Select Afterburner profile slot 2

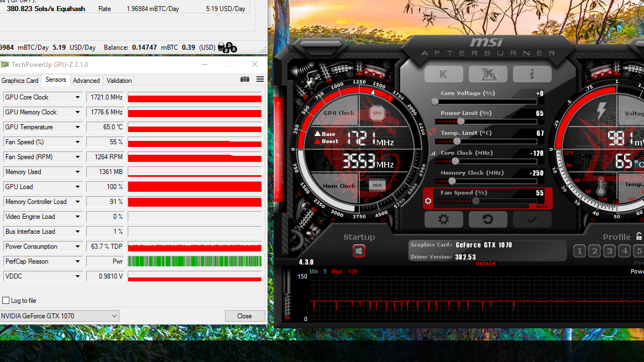[595, 251]
